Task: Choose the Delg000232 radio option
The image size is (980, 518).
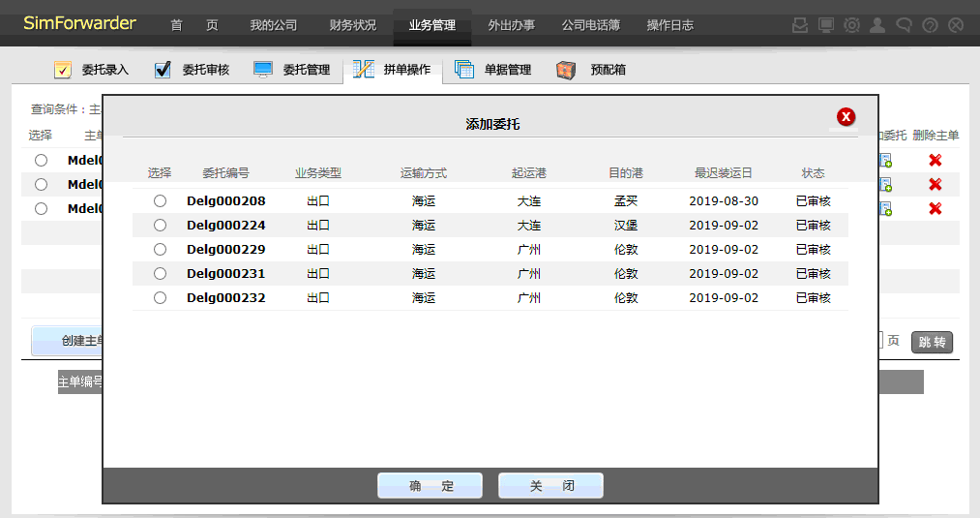Action: tap(160, 297)
